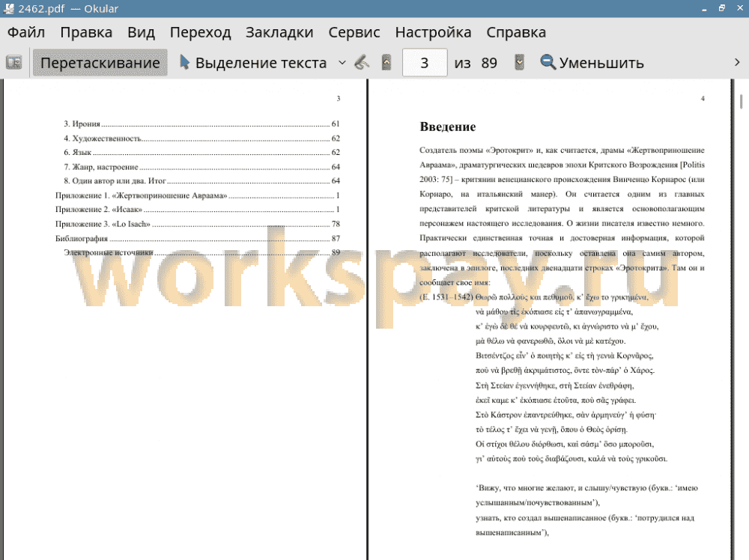Expand the toolbar overflow chevron

pyautogui.click(x=736, y=63)
